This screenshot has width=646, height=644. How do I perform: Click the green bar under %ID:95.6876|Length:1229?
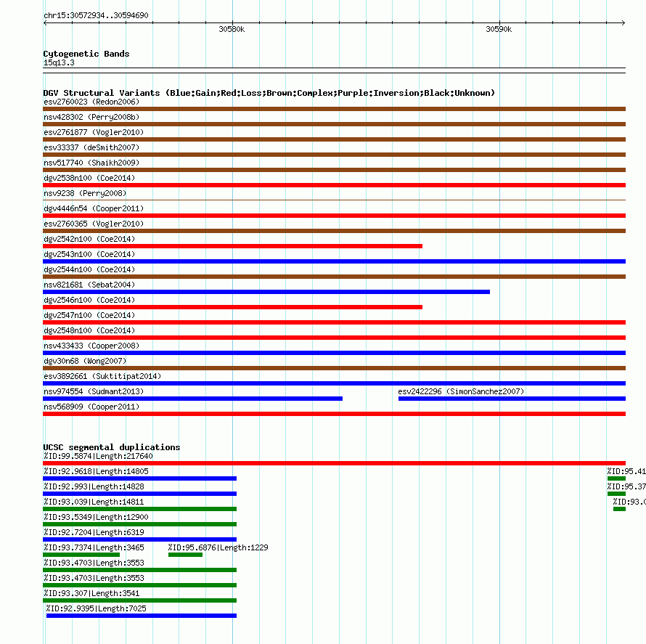tap(185, 555)
